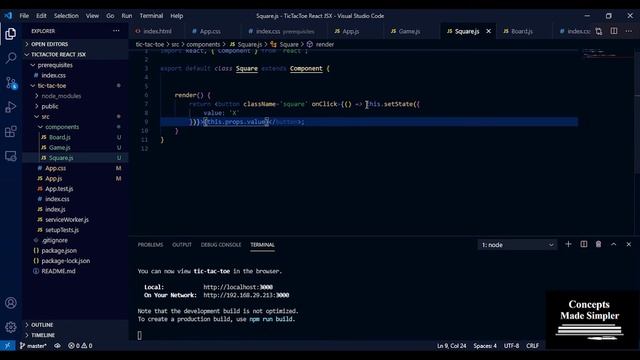Switch to the OUTPUT panel tab
Viewport: 640px width, 360px height.
coord(182,245)
